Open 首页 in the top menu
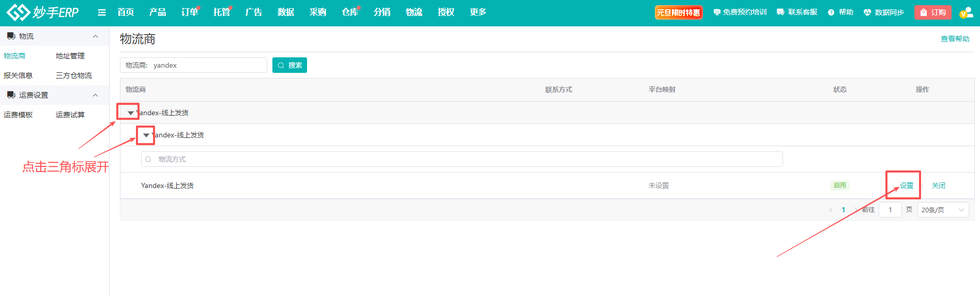Screen dimensions: 980x296 coord(126,12)
